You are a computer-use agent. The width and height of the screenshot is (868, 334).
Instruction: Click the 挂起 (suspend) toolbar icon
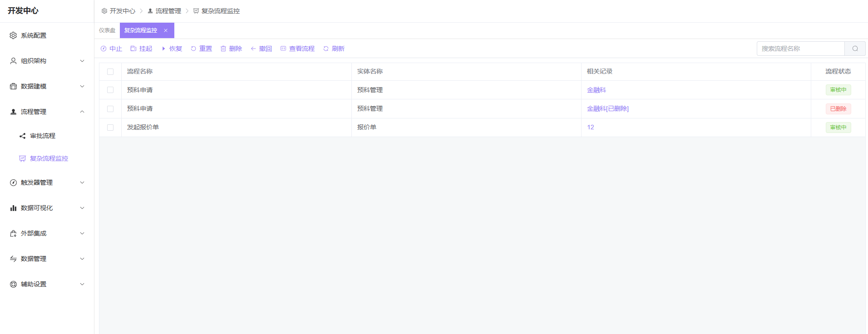point(133,49)
